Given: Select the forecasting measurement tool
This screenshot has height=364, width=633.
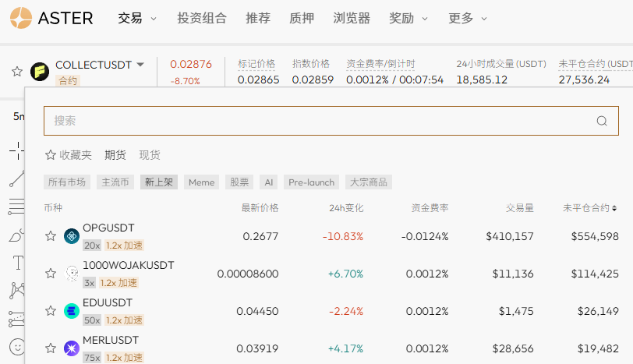Looking at the screenshot, I should [16, 319].
